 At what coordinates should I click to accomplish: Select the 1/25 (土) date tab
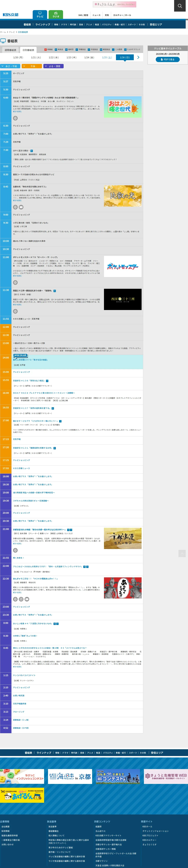click(107, 57)
